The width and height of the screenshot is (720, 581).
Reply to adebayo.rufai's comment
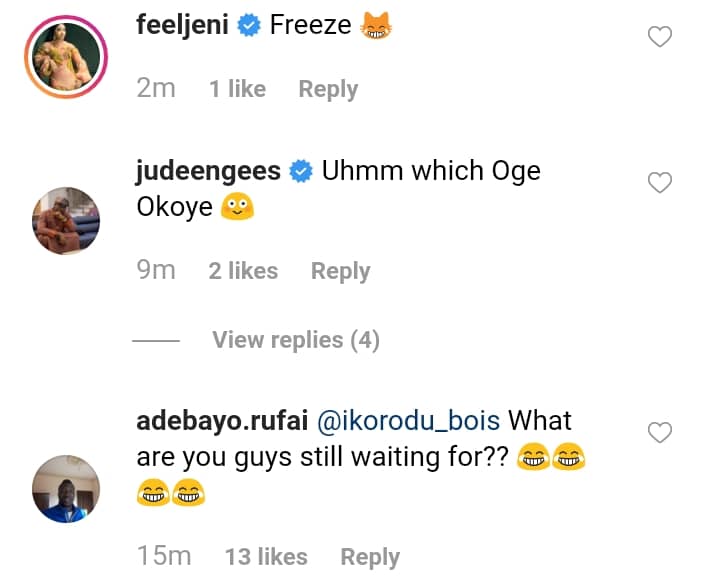pyautogui.click(x=370, y=557)
